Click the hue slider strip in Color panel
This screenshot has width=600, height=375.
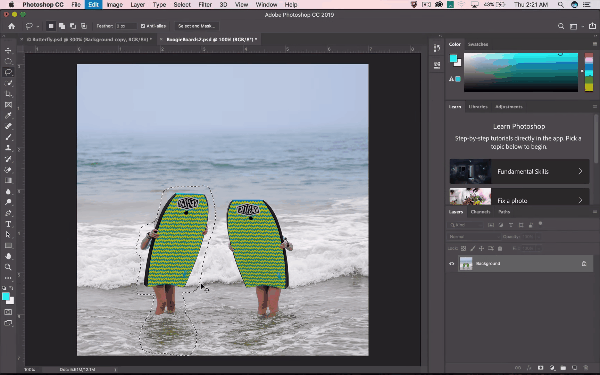point(589,72)
